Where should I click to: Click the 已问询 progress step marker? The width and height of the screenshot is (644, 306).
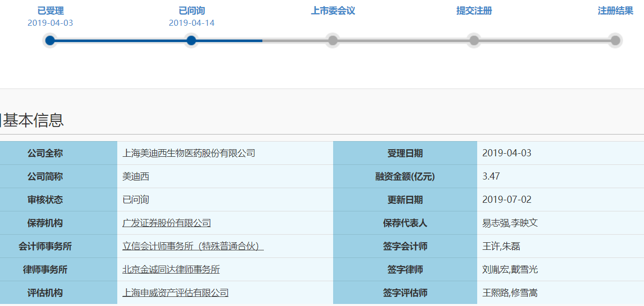point(191,40)
